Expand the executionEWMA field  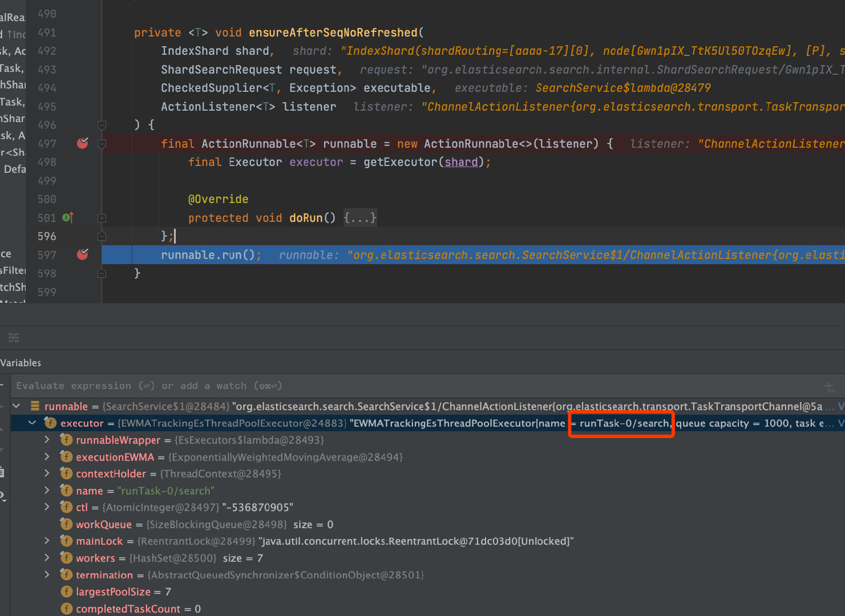pyautogui.click(x=47, y=457)
